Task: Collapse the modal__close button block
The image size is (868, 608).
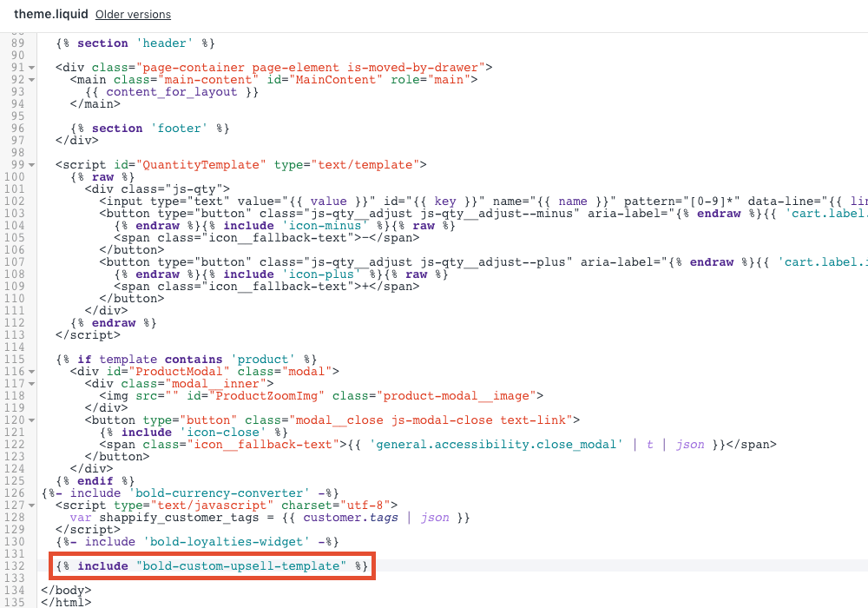Action: (x=31, y=420)
